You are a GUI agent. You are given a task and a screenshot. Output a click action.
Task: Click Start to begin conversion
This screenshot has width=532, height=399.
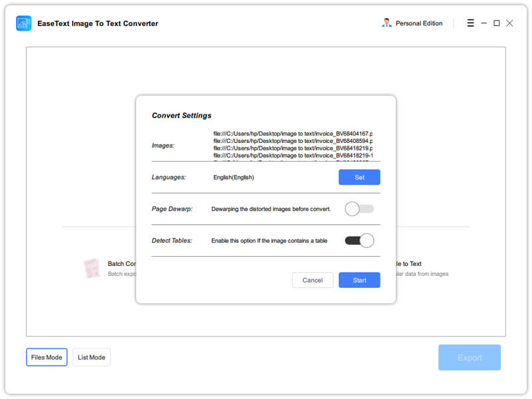pos(359,280)
